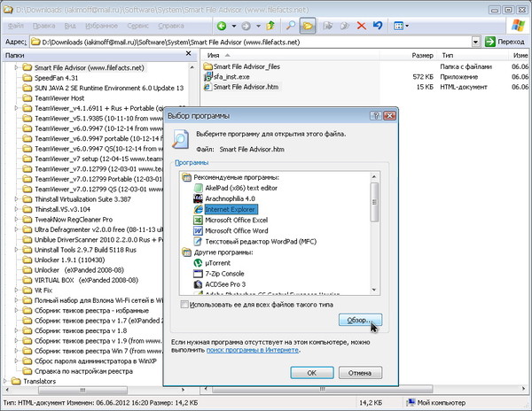Click program list vertical scrollbar thumb

(374, 202)
